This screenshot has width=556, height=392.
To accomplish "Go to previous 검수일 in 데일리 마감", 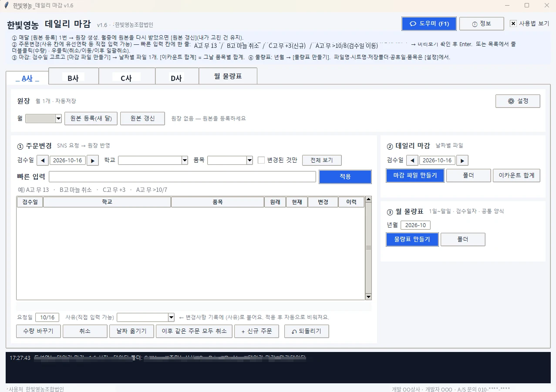I will (x=412, y=160).
